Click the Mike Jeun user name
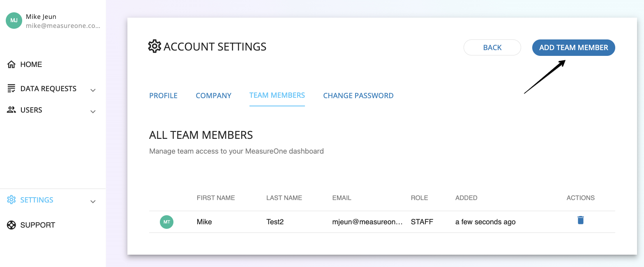This screenshot has height=267, width=644. point(41,17)
